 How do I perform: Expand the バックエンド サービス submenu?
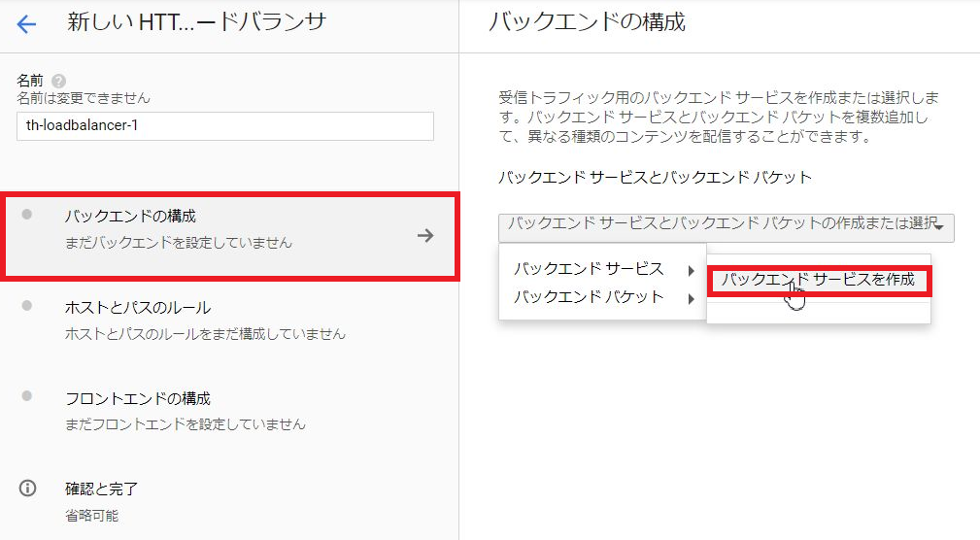click(603, 269)
